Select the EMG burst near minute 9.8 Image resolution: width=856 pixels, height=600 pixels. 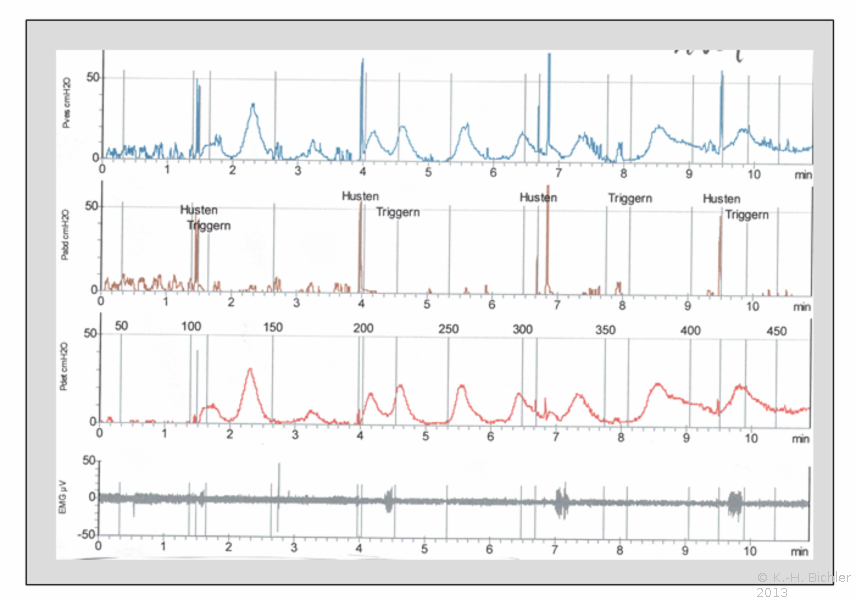[737, 502]
